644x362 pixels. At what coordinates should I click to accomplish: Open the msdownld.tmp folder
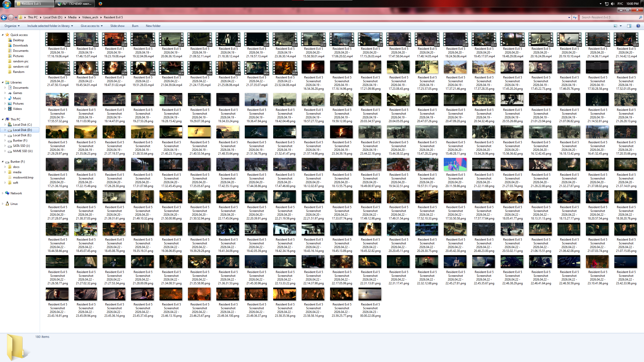coord(21,177)
